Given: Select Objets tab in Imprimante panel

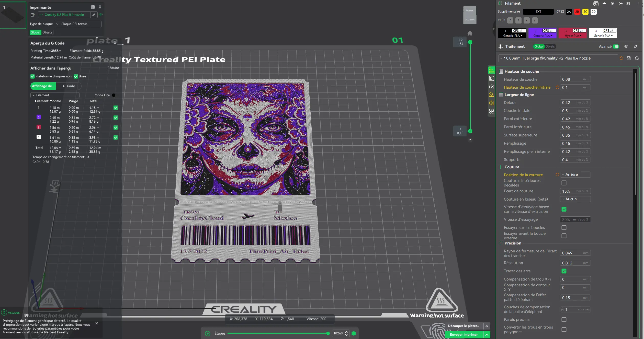Looking at the screenshot, I should point(47,32).
